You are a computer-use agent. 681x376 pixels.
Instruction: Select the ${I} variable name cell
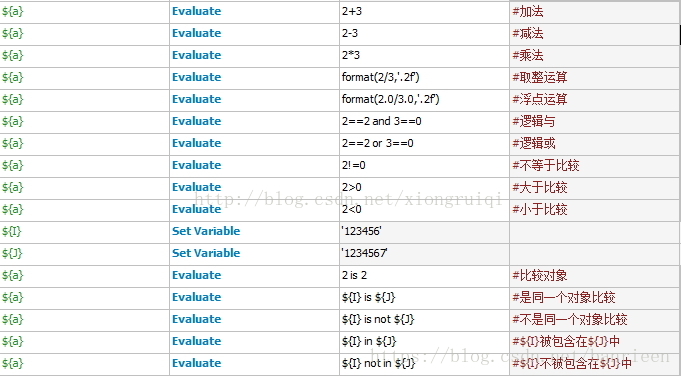click(84, 232)
